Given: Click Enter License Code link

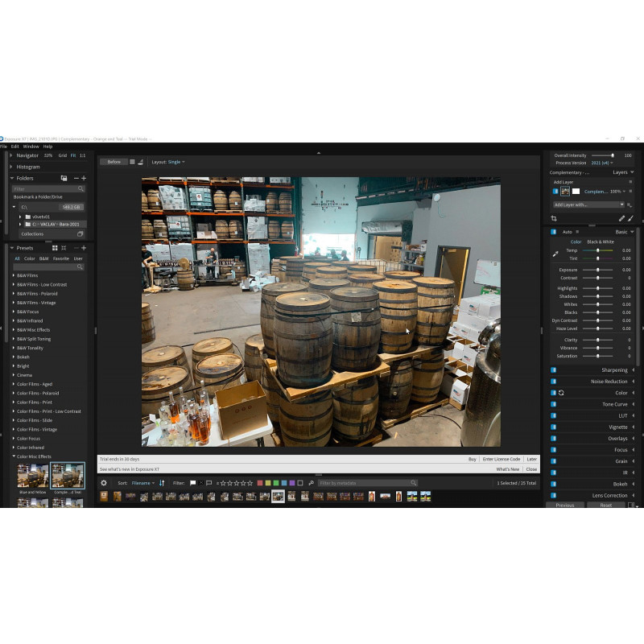Looking at the screenshot, I should point(501,459).
